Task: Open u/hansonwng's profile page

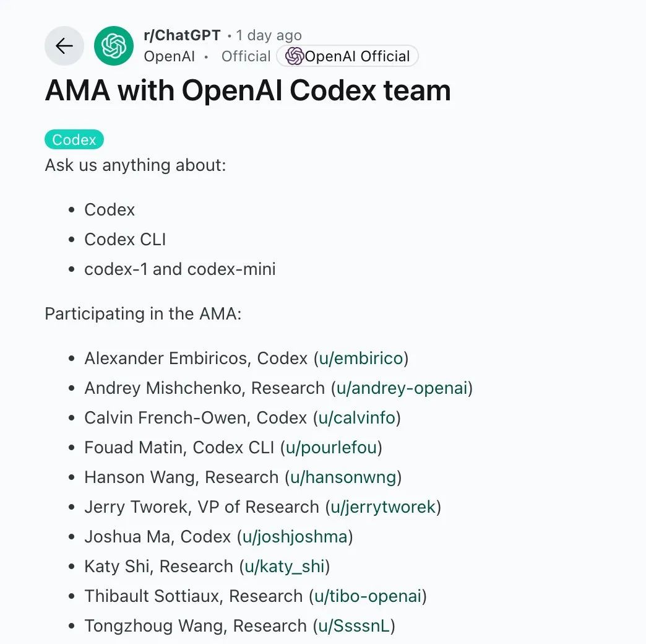Action: [344, 477]
